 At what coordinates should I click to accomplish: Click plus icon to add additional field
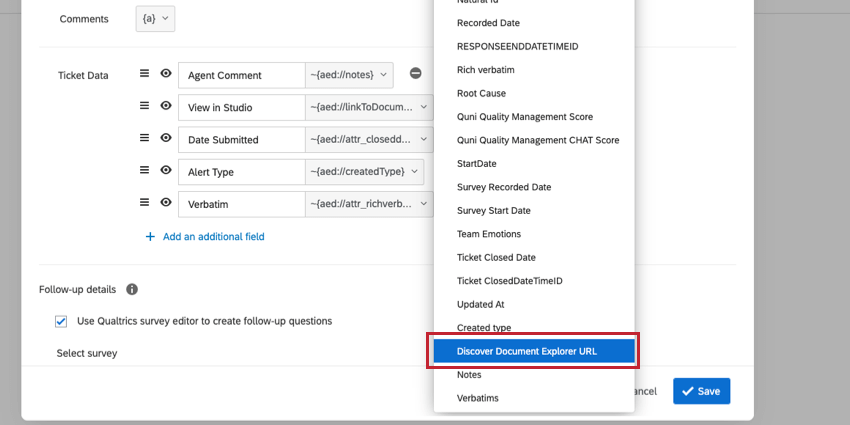click(150, 237)
